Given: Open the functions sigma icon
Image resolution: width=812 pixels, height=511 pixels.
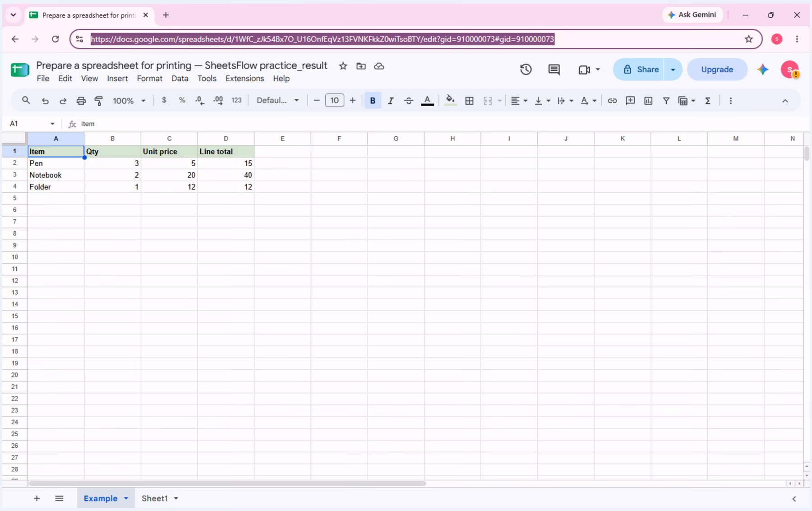Looking at the screenshot, I should [708, 101].
